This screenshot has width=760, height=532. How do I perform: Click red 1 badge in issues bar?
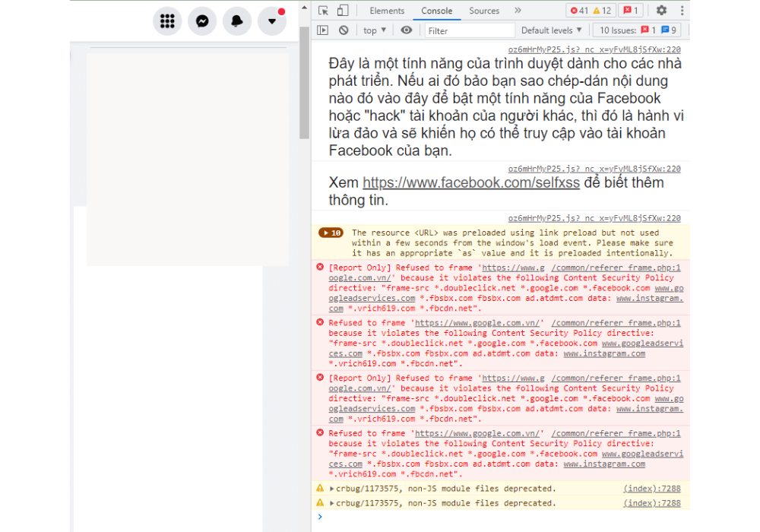point(648,30)
